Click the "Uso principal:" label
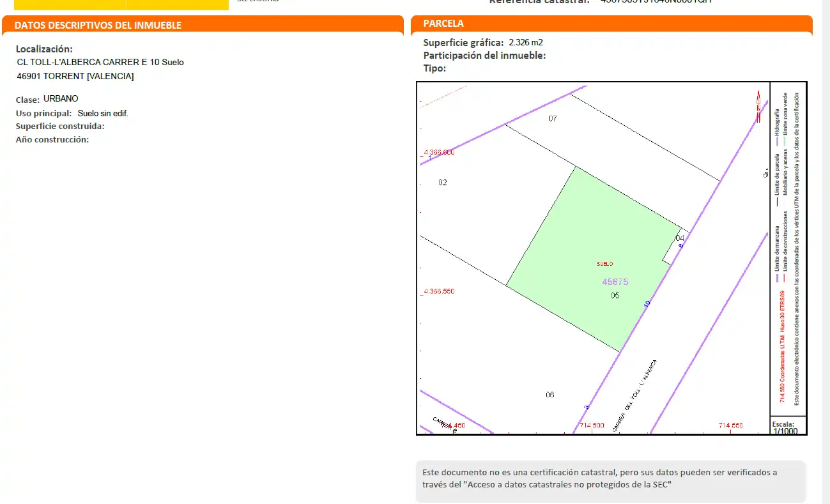This screenshot has width=830, height=504. [x=43, y=113]
